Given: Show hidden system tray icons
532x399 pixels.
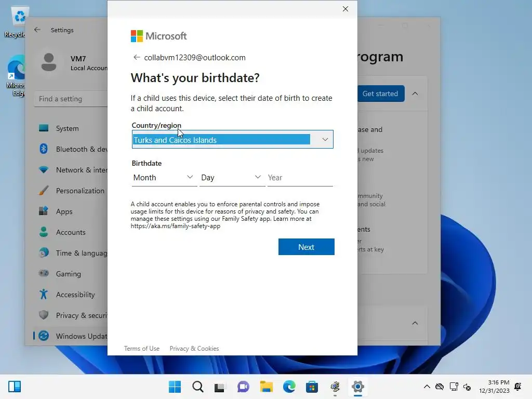Looking at the screenshot, I should pos(427,387).
